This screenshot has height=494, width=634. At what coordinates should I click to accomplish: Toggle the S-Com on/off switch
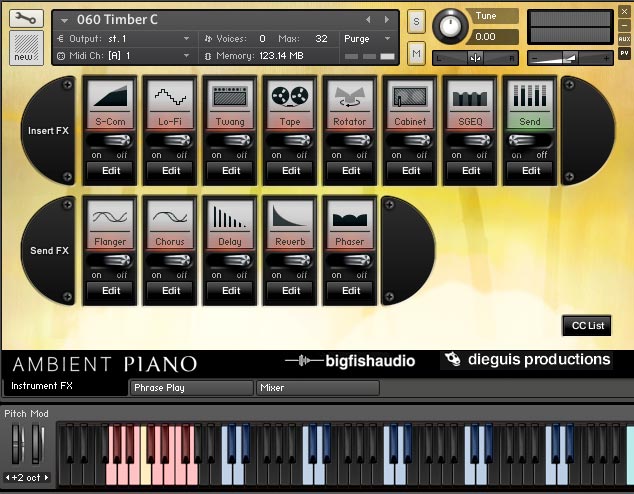(109, 141)
